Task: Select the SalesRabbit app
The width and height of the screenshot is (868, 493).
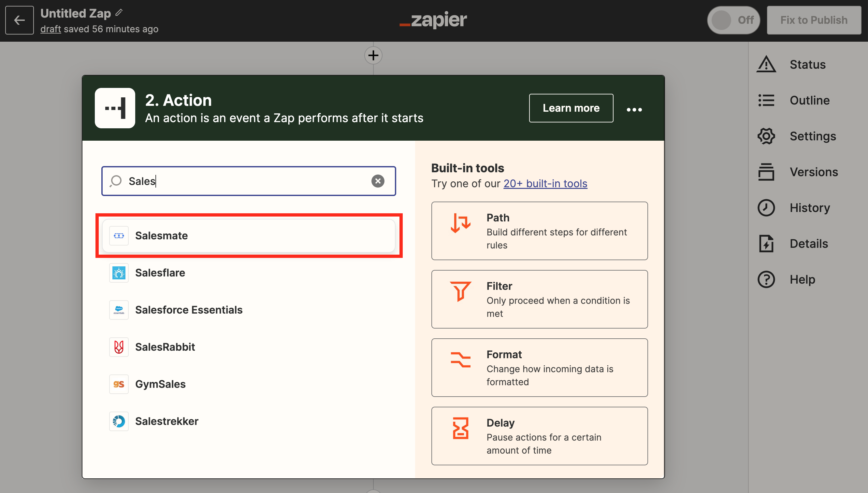Action: coord(249,347)
